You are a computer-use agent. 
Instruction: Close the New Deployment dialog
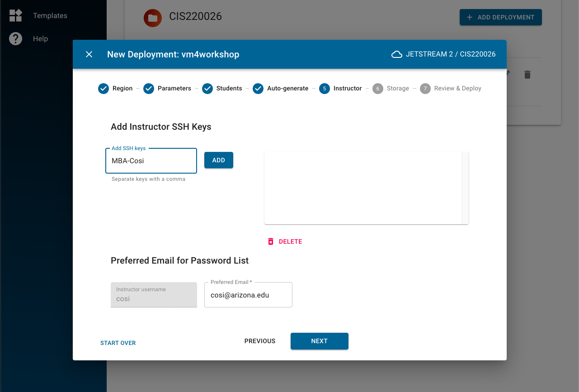tap(89, 54)
